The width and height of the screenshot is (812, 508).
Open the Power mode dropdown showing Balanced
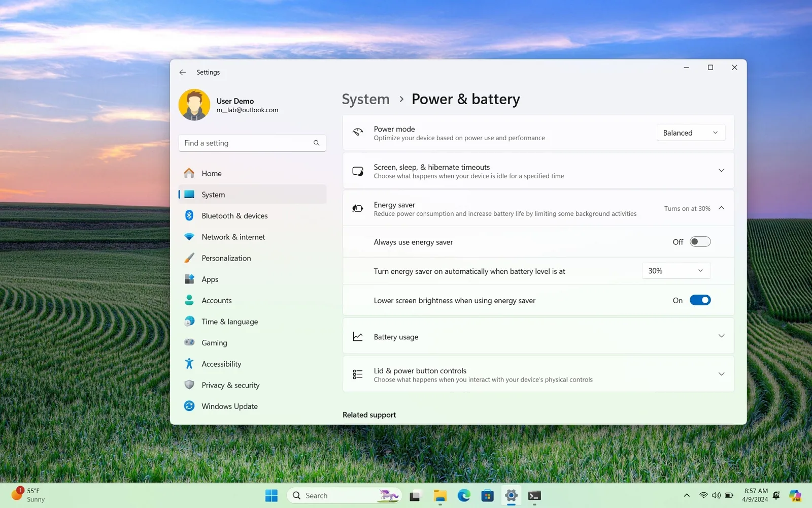pos(690,132)
